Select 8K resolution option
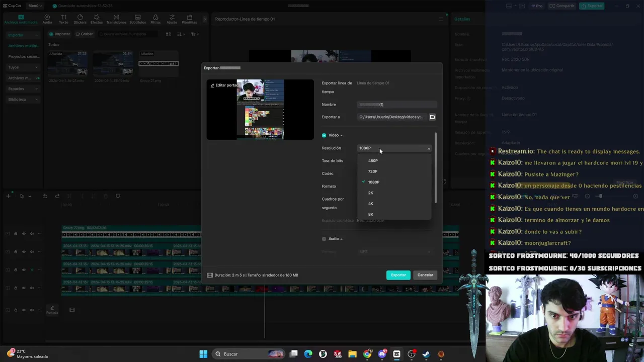The width and height of the screenshot is (644, 362). pos(394,214)
